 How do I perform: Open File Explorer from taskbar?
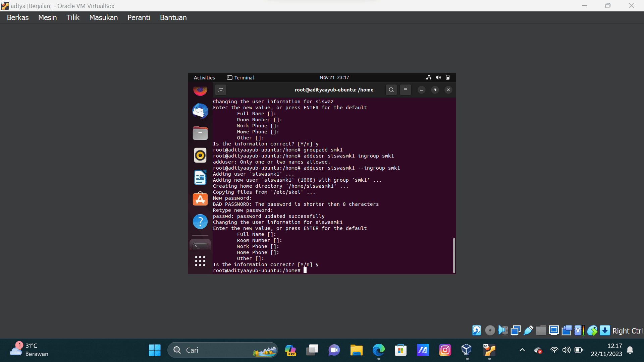point(356,350)
